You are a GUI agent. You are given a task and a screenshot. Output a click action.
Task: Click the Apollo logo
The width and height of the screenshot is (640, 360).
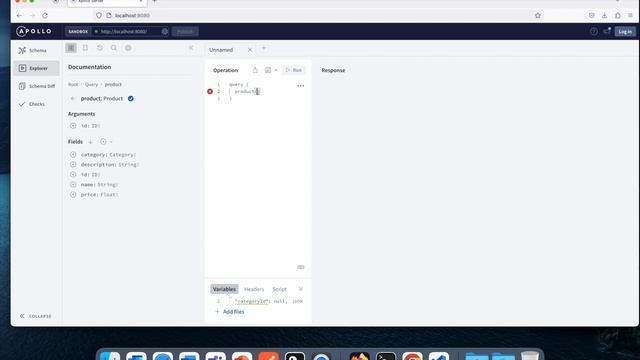(x=34, y=31)
